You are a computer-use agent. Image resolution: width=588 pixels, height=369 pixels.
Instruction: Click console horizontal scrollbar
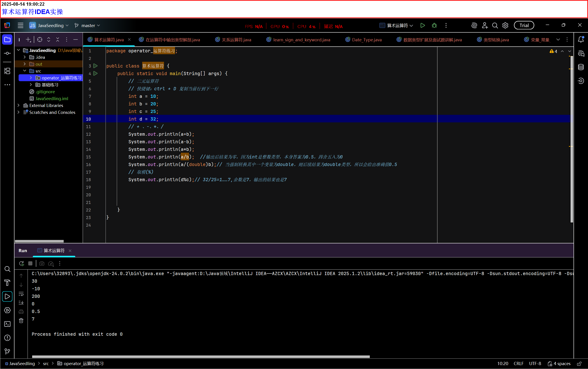click(x=201, y=357)
